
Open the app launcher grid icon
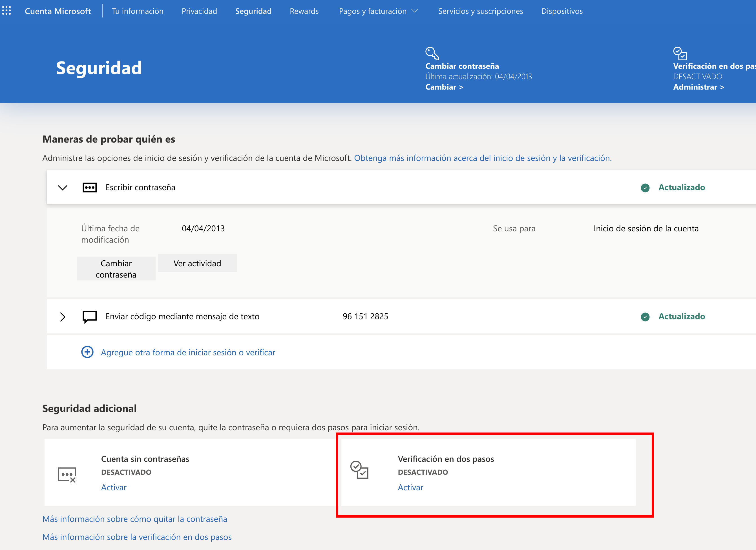7,11
